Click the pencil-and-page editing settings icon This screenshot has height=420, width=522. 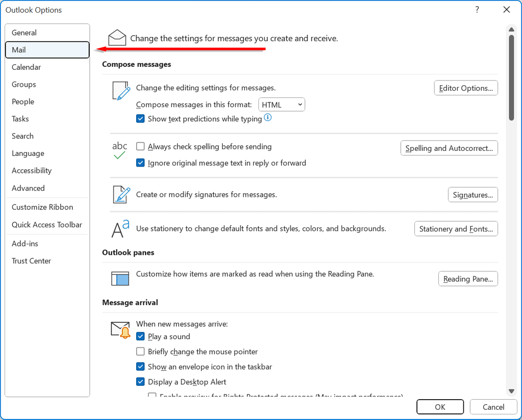(x=121, y=90)
